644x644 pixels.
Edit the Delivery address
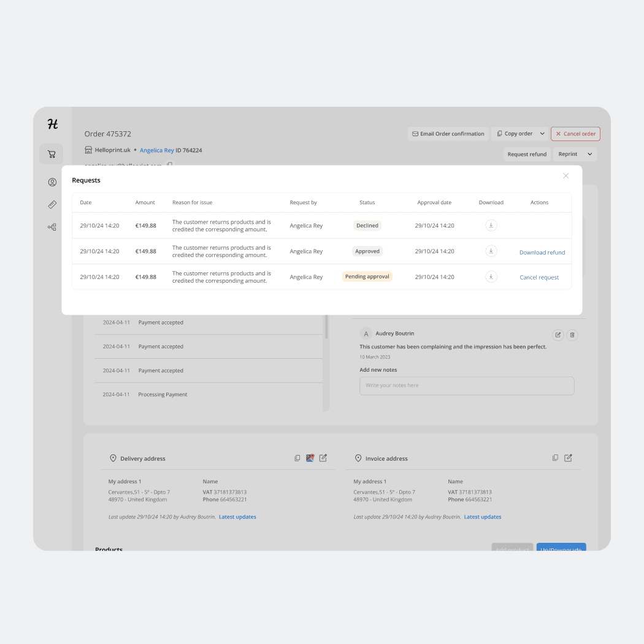click(323, 458)
